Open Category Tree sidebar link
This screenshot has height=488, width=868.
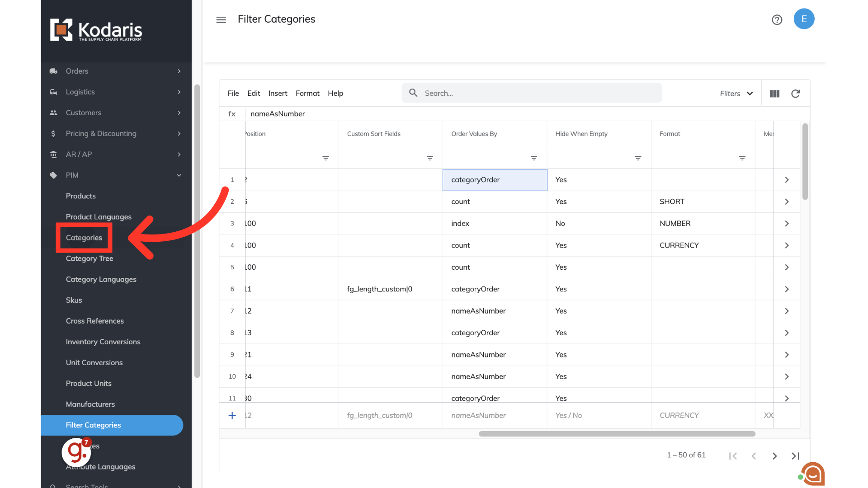[90, 258]
